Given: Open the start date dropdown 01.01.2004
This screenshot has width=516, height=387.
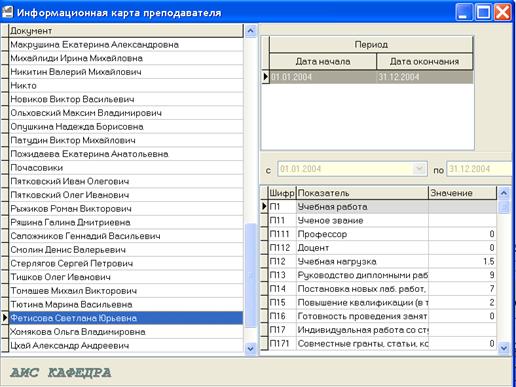Looking at the screenshot, I should point(420,168).
